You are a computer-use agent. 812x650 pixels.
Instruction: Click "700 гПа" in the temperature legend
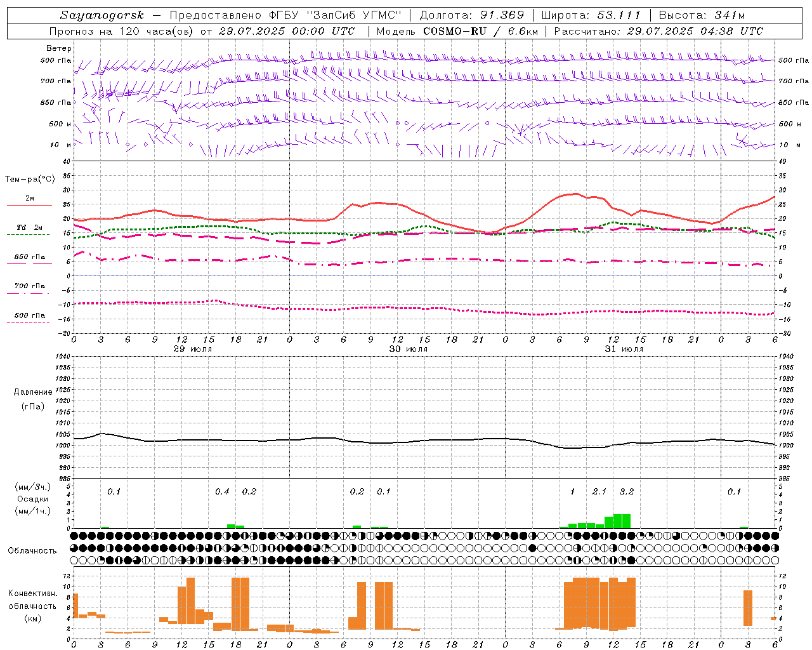point(30,286)
